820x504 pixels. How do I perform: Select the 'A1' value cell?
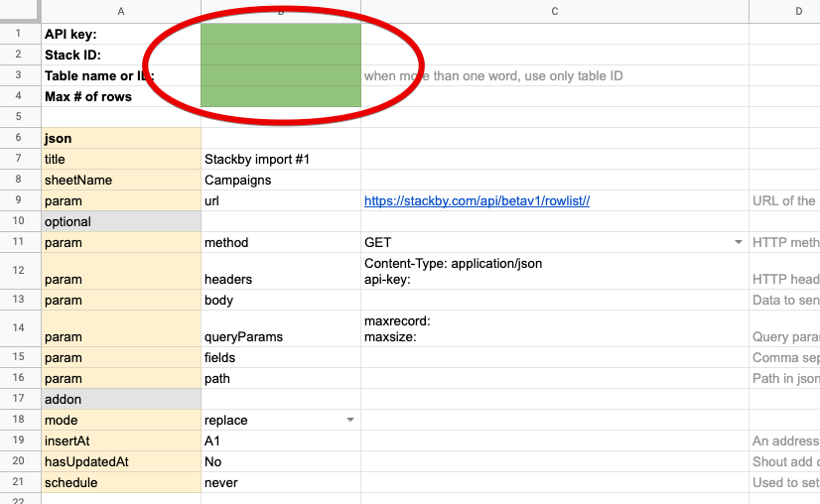[281, 441]
